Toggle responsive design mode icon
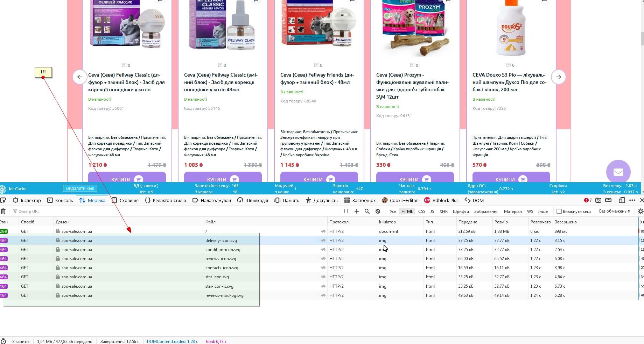Screen dimensions: 644x344 pos(622,200)
